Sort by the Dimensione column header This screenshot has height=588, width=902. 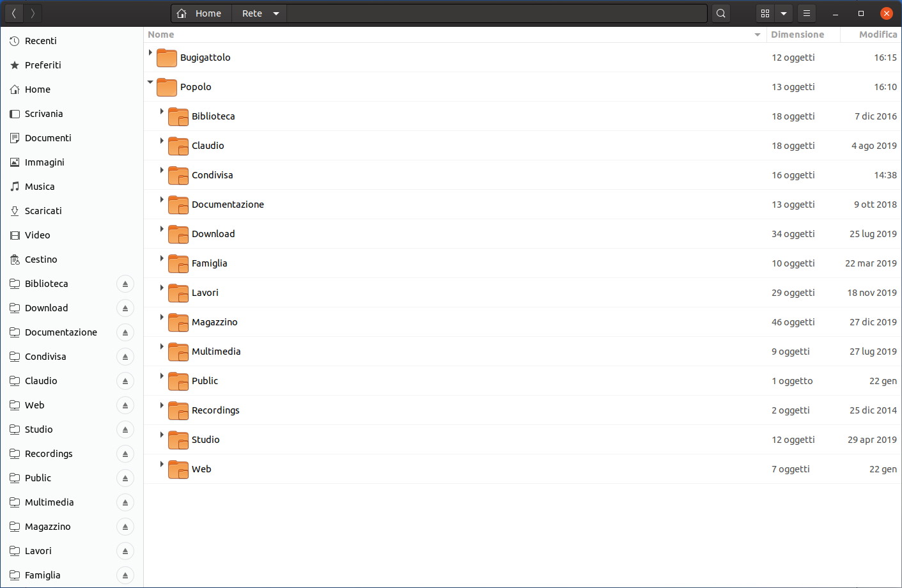(797, 35)
